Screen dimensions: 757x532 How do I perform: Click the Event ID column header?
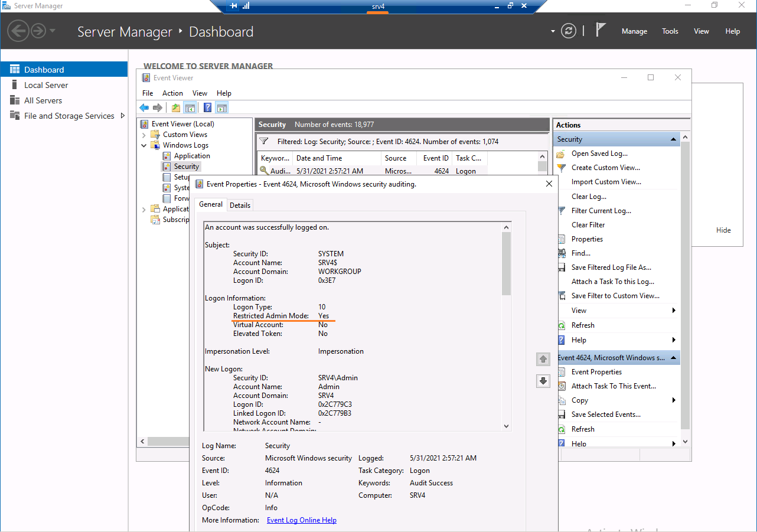coord(435,158)
